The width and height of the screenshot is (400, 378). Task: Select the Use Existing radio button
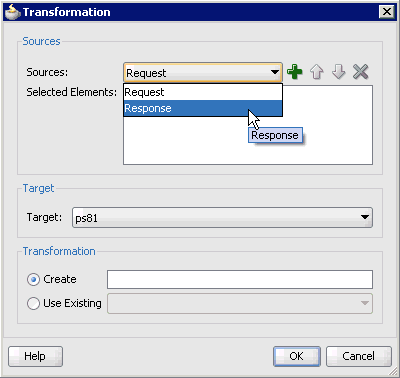click(33, 303)
